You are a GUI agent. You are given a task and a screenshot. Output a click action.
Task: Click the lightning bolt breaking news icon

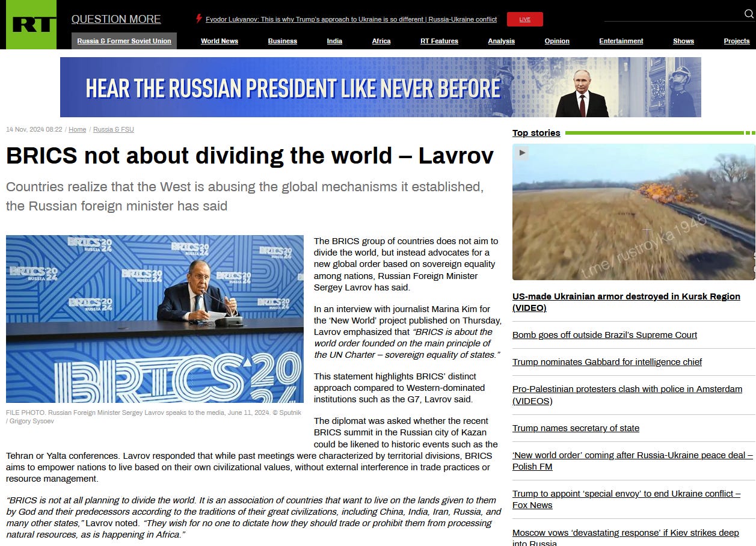point(198,19)
